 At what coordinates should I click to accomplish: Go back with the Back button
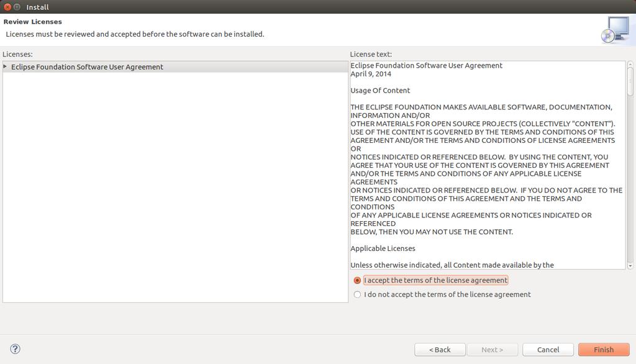(x=440, y=349)
